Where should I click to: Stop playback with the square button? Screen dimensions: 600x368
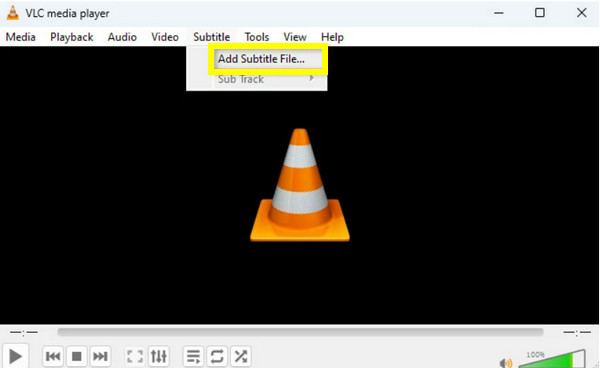(x=77, y=357)
